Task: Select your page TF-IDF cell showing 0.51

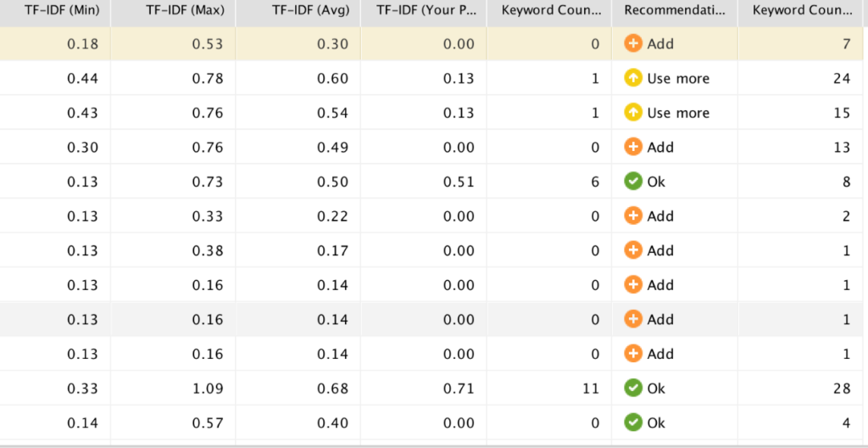Action: click(x=424, y=182)
